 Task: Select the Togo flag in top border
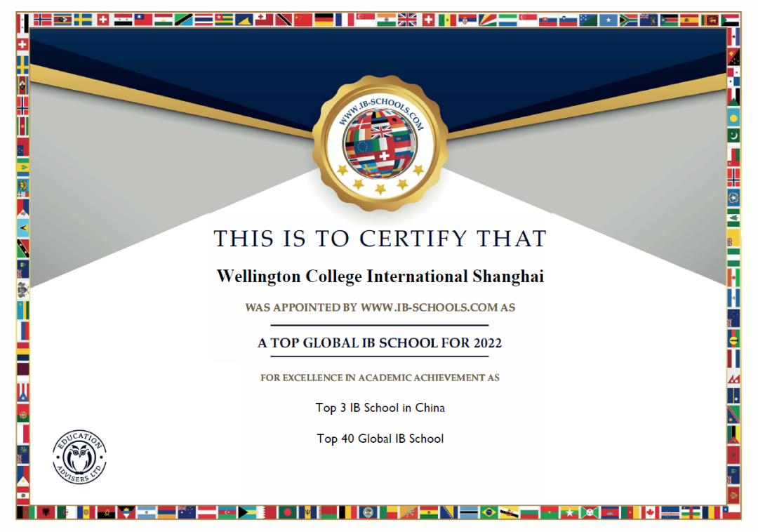point(224,20)
